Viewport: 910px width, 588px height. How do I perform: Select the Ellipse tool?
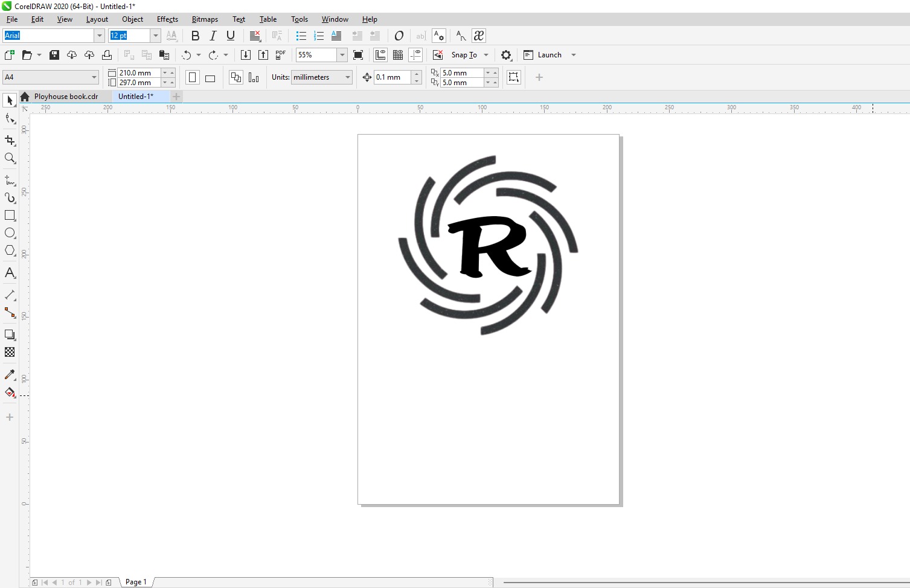coord(10,233)
